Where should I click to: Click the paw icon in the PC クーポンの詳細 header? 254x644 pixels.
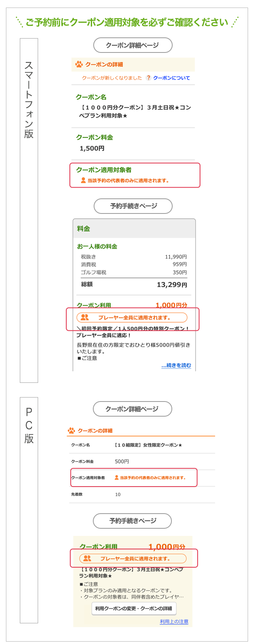(x=71, y=431)
